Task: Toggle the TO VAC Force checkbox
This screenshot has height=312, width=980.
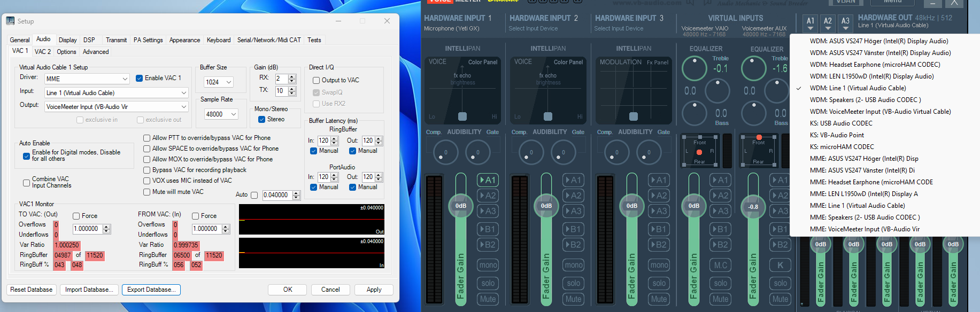Action: point(76,216)
